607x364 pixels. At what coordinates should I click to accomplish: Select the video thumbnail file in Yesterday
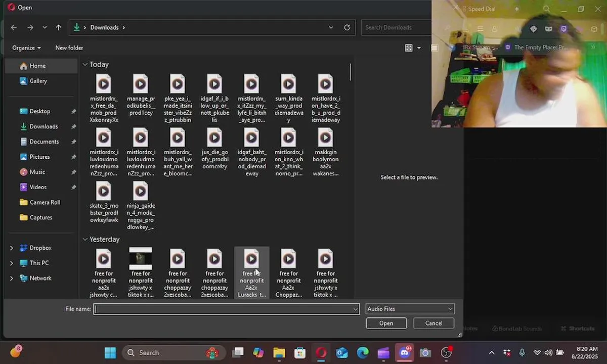pyautogui.click(x=141, y=273)
